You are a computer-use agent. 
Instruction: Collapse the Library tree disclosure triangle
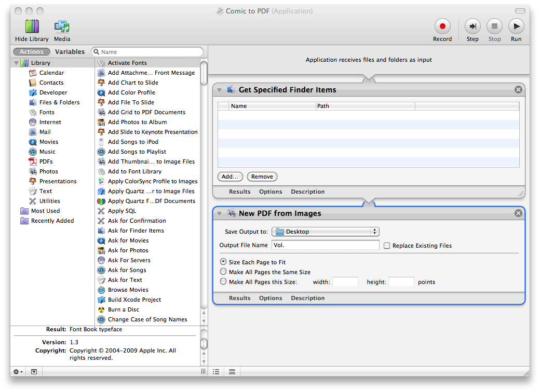point(16,63)
